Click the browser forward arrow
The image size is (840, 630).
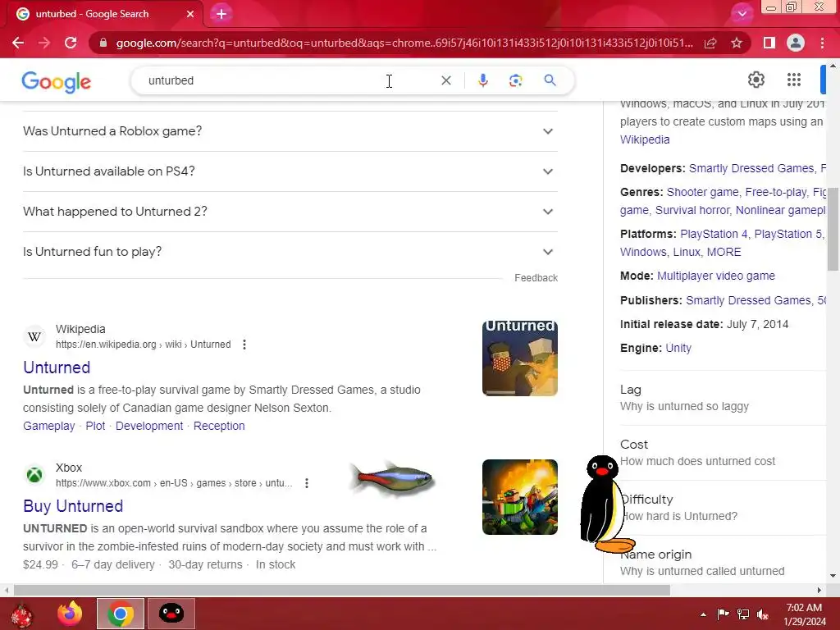44,43
